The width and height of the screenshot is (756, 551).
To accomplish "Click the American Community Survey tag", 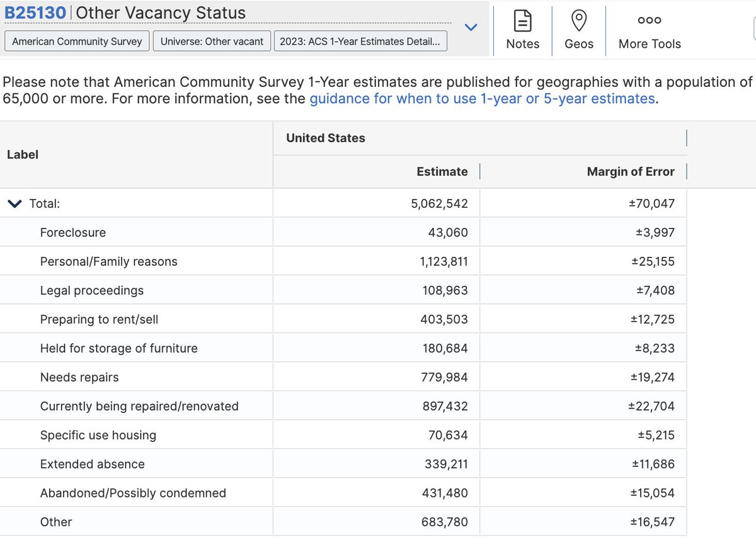I will point(77,42).
